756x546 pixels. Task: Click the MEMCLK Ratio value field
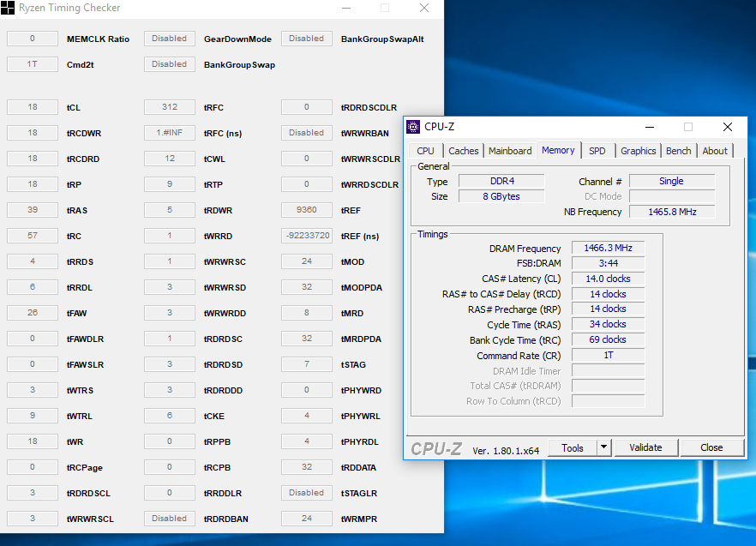pos(33,39)
